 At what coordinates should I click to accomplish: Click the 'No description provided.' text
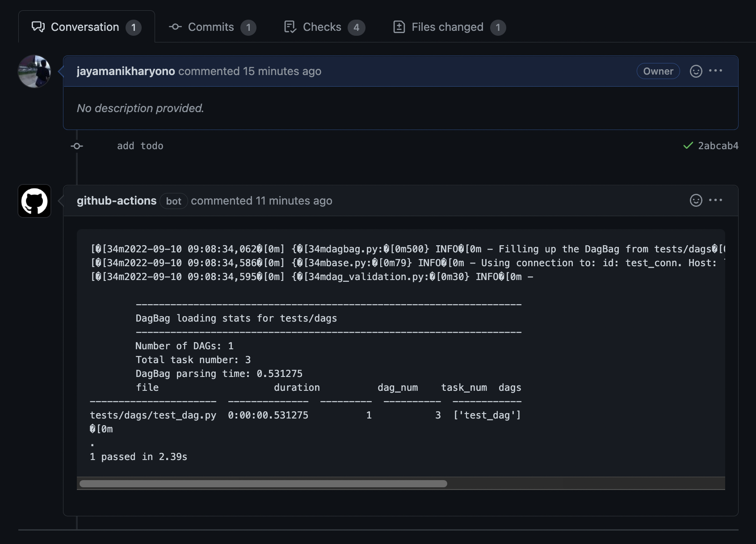(140, 109)
